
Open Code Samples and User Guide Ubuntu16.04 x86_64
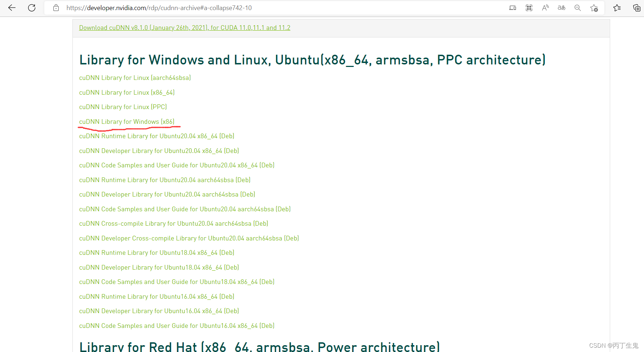click(177, 326)
